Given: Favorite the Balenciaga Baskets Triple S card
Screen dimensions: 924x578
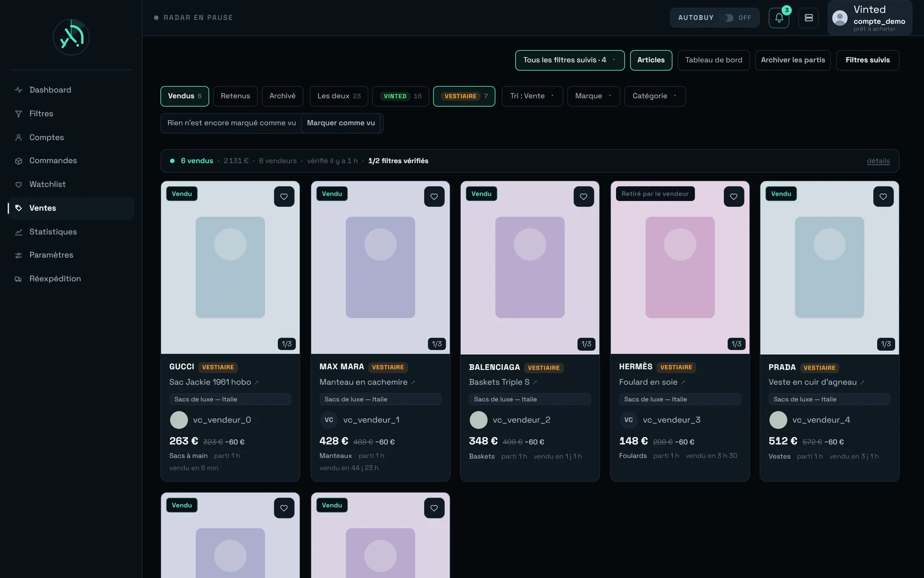Looking at the screenshot, I should pos(584,197).
